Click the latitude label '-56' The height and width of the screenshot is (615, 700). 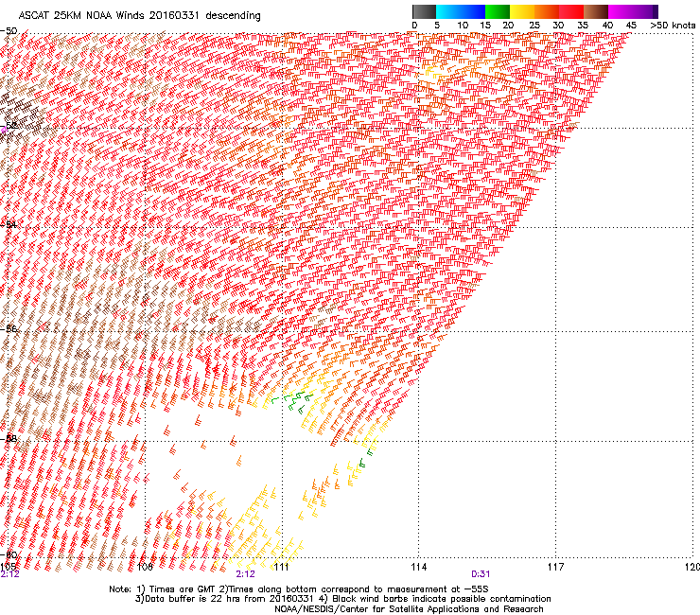click(9, 328)
